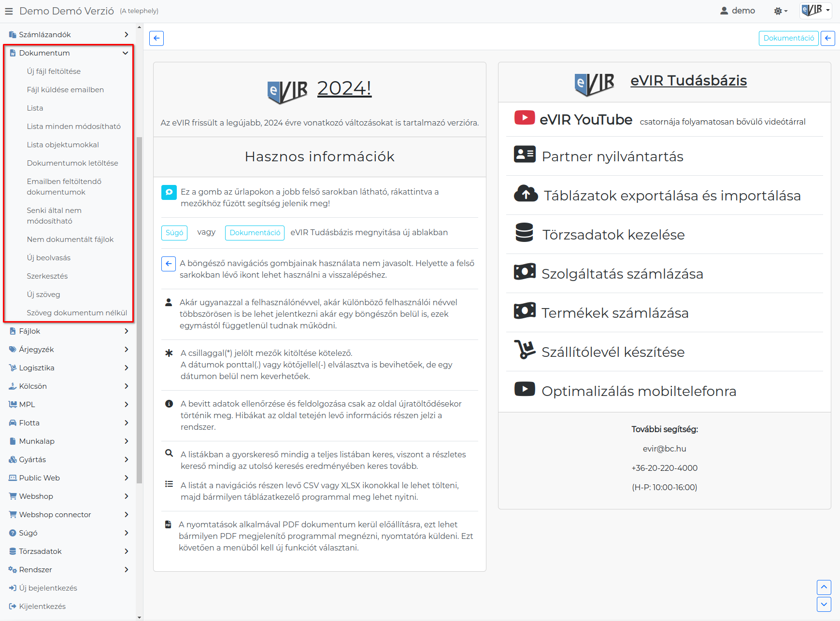Click scroll-to-bottom arrow button
This screenshot has width=840, height=621.
(x=824, y=604)
